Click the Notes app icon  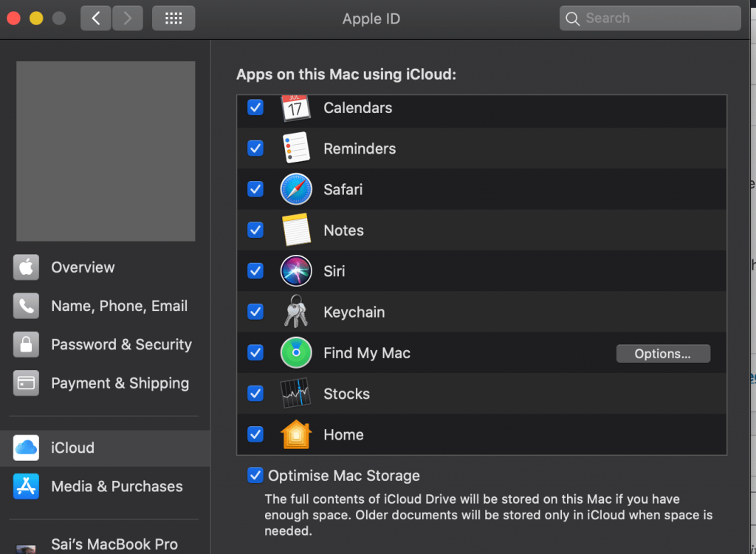(295, 230)
